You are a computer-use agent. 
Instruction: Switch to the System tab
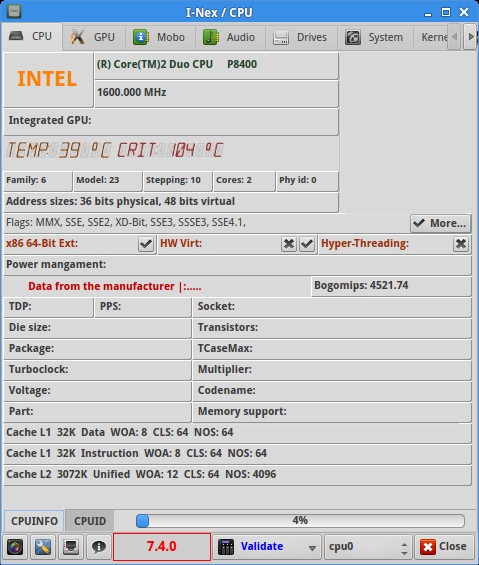[x=375, y=37]
